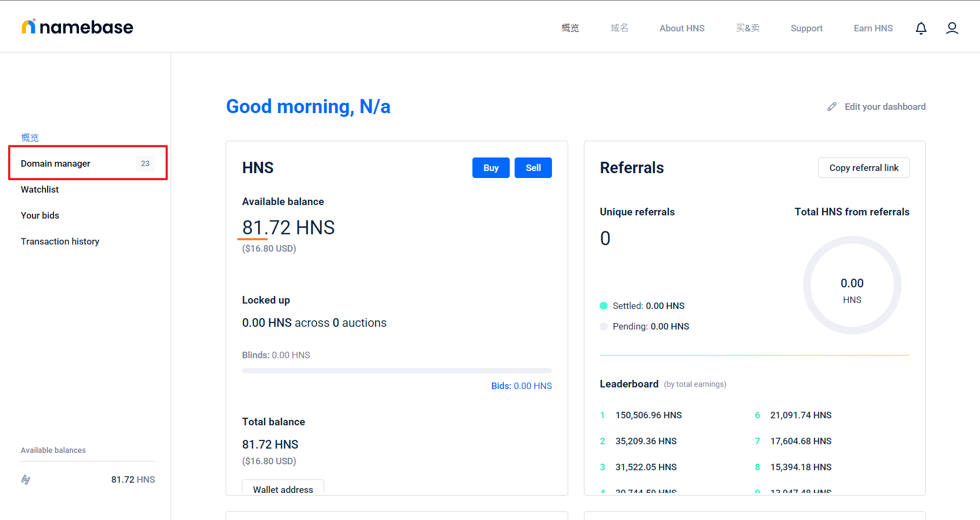
Task: Click the gray Pending legend dot
Action: 604,326
